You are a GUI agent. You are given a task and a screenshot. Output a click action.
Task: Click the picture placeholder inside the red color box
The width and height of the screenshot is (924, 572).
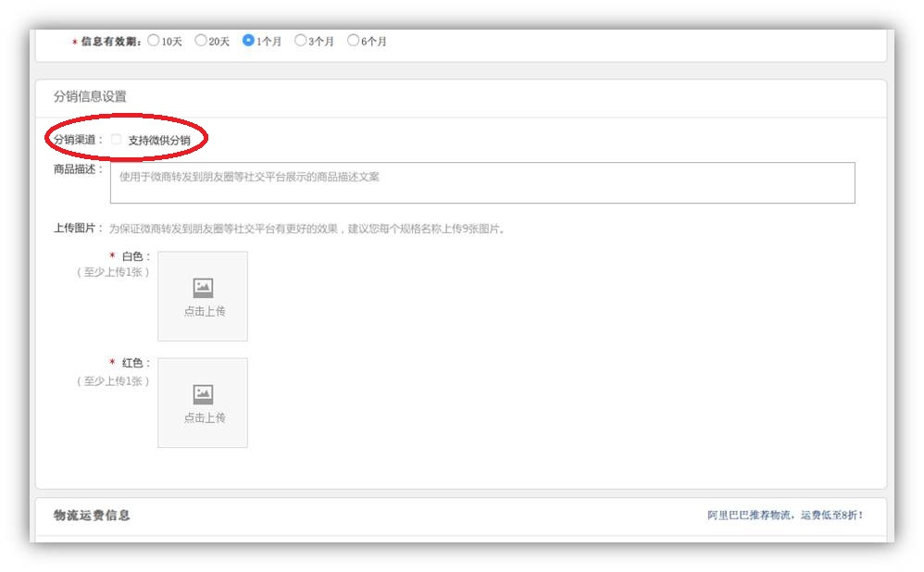(x=202, y=392)
